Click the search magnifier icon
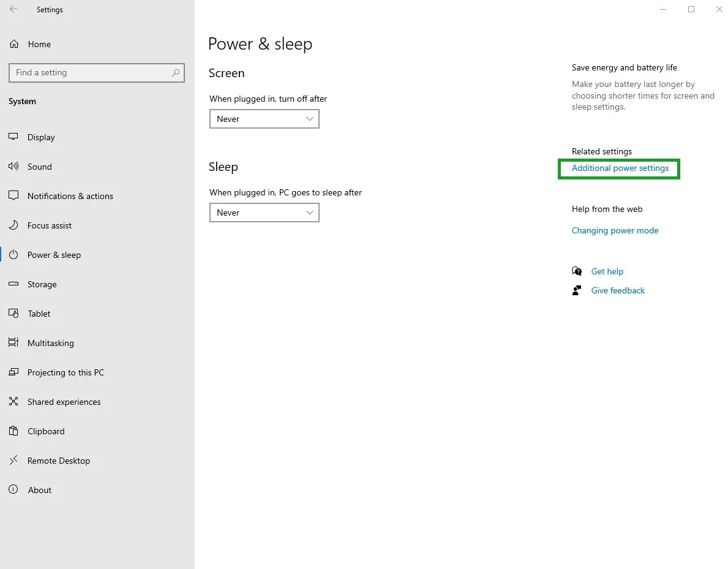Viewport: 728px width, 569px height. (176, 72)
